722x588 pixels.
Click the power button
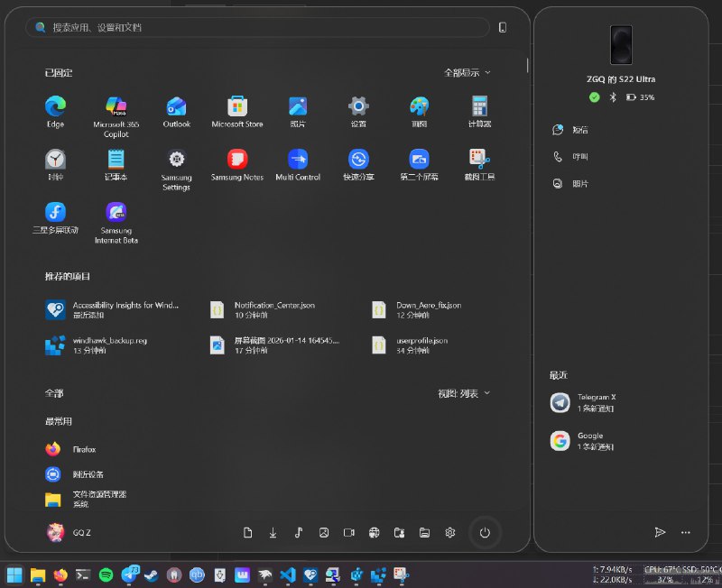(x=485, y=533)
